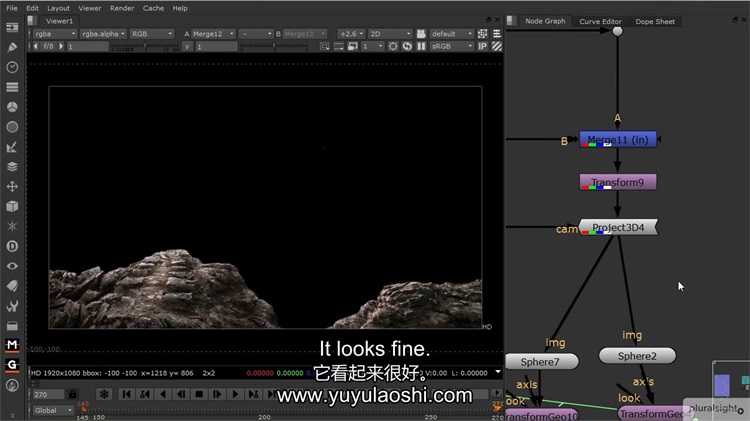Viewport: 750px width, 421px height.
Task: Select the Transform9 node
Action: coord(618,182)
